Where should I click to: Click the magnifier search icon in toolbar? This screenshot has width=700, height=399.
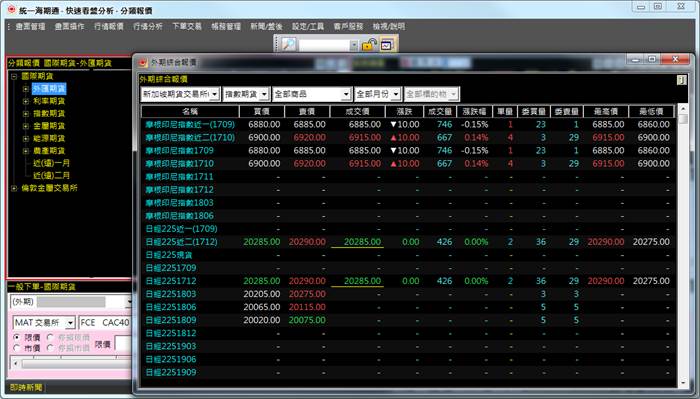[289, 44]
